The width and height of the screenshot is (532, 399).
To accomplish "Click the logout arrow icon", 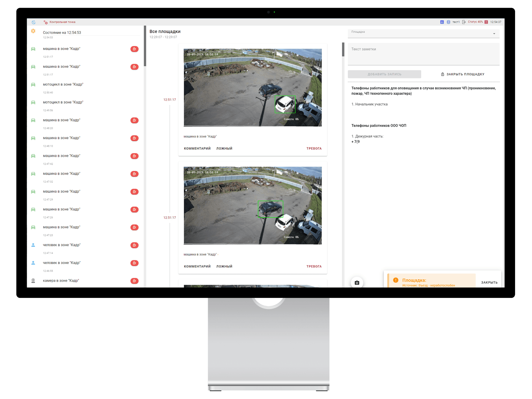I will click(464, 22).
